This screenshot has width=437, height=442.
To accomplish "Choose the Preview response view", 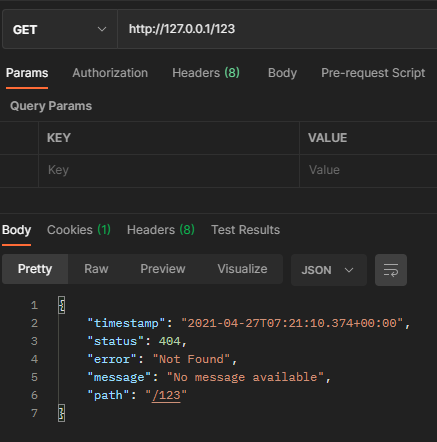I will 163,269.
